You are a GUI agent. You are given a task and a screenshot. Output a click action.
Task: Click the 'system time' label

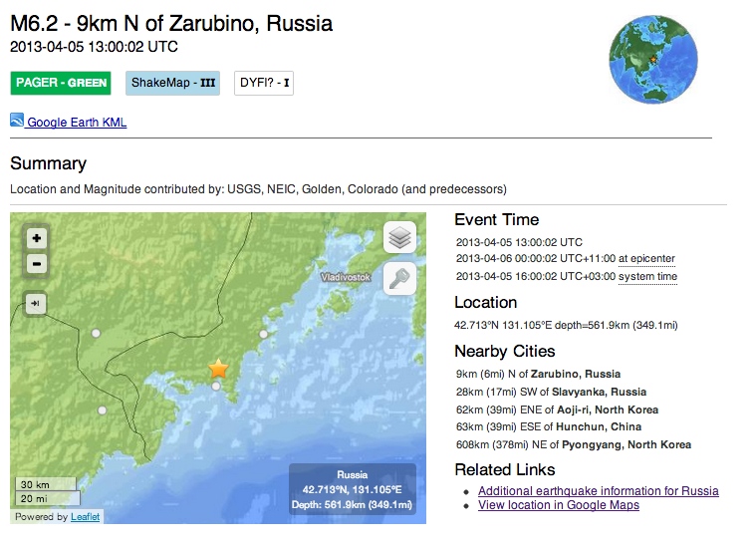pos(647,276)
